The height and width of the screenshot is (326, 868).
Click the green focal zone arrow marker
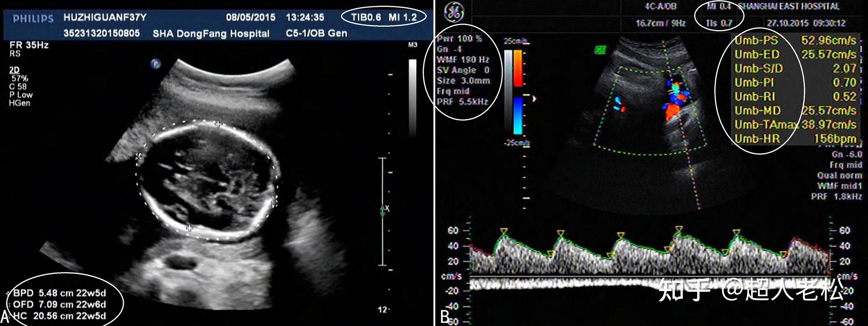383,211
